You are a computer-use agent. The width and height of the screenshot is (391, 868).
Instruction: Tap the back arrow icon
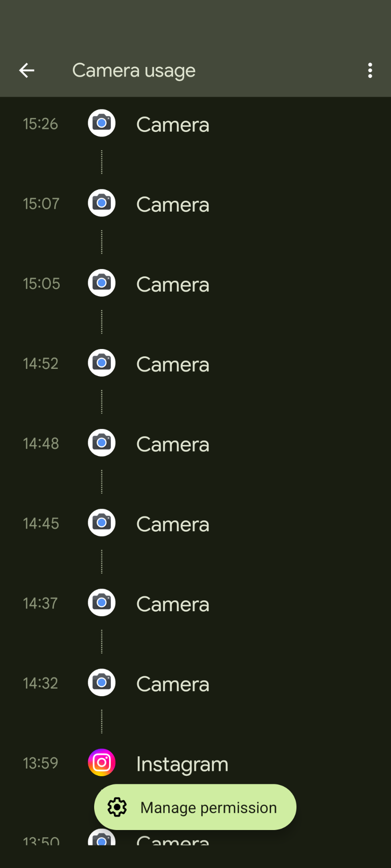(x=27, y=71)
